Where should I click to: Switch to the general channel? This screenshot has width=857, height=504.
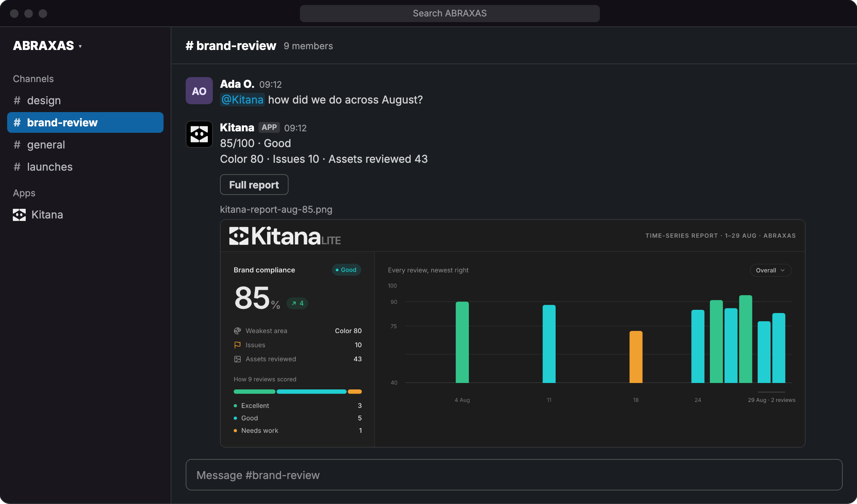coord(85,145)
